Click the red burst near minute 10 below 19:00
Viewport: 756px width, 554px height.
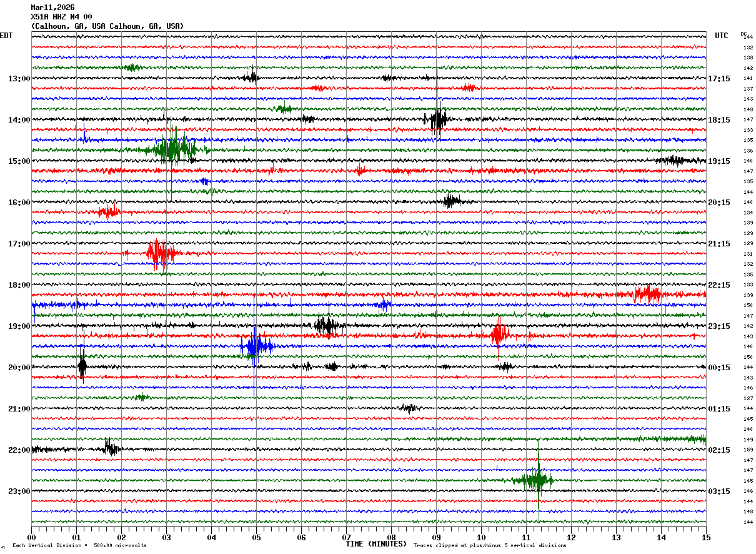pos(499,335)
